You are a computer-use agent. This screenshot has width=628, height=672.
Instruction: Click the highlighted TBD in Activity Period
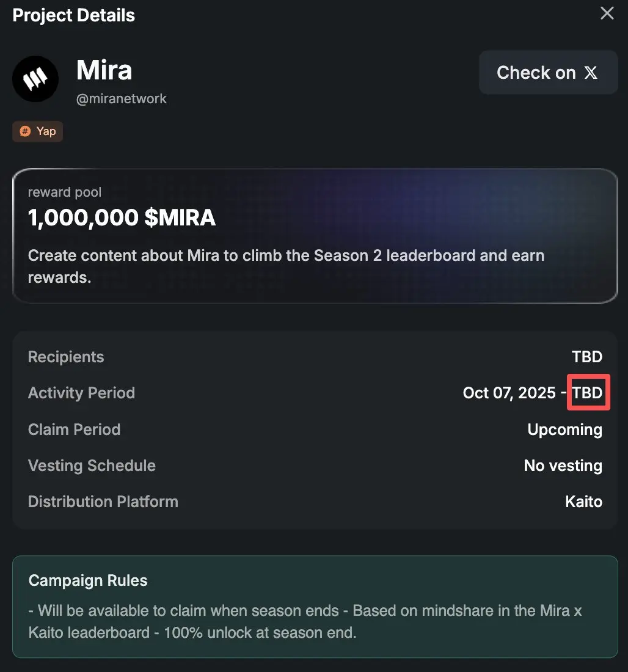(588, 393)
